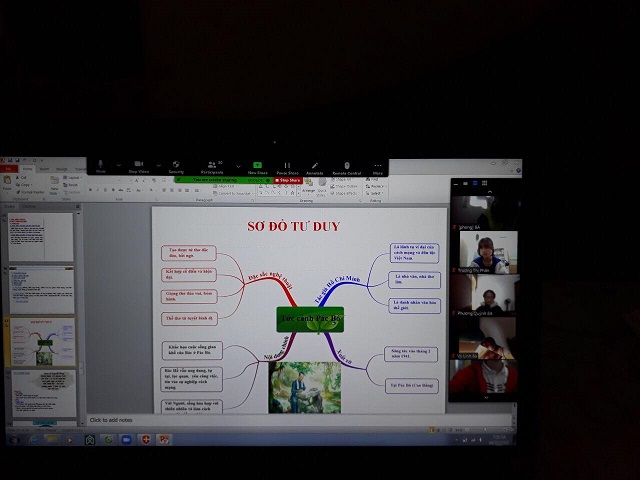The image size is (640, 480).
Task: Open Select dropdown in Editing
Action: coord(375,193)
